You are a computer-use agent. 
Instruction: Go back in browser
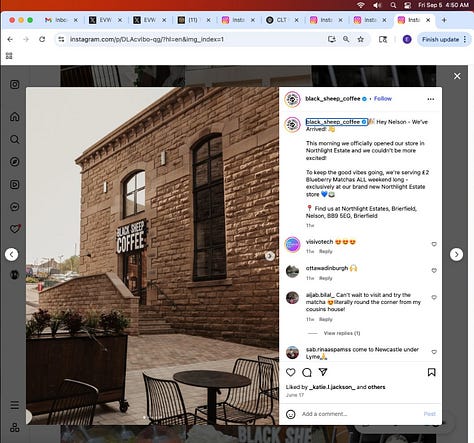pyautogui.click(x=10, y=39)
